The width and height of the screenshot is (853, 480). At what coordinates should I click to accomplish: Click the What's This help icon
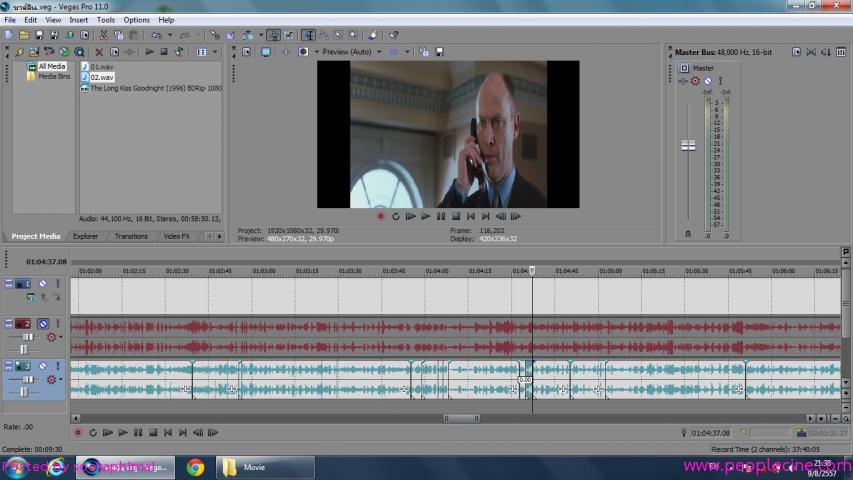[x=394, y=35]
